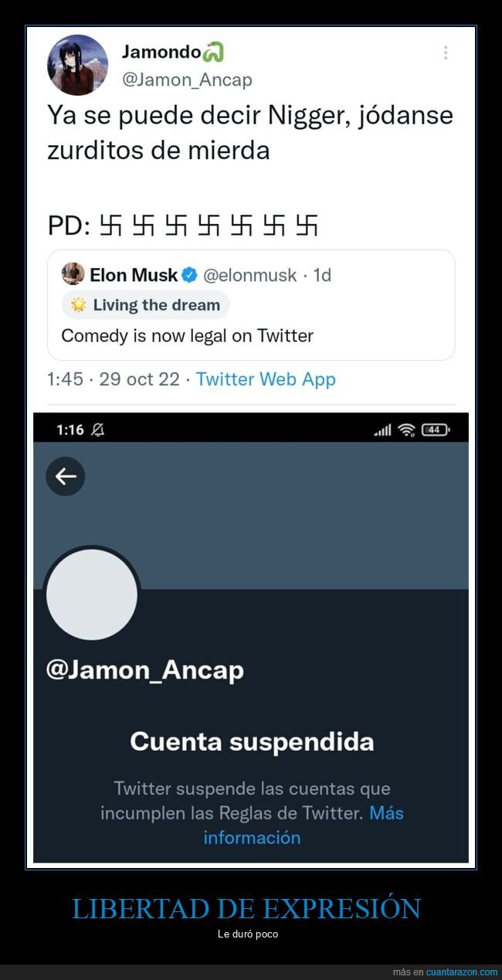This screenshot has height=980, width=502.
Task: Open quoted tweet text about Comedy now legal
Action: 188,336
